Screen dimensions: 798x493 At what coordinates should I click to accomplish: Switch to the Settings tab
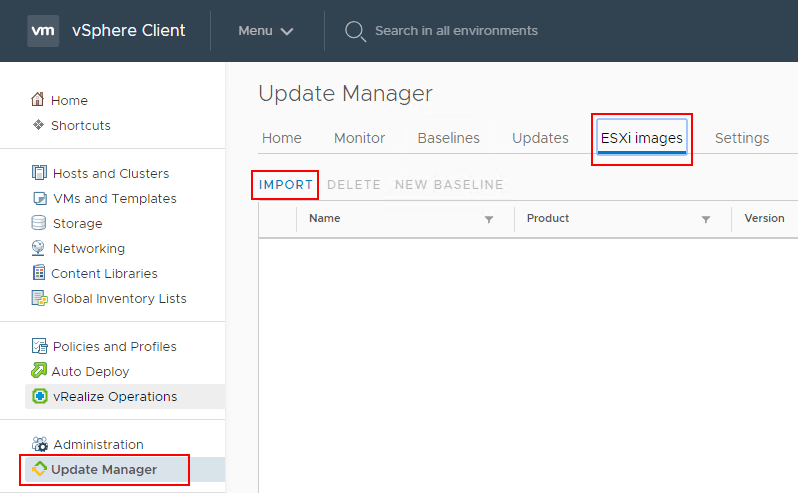[x=742, y=138]
